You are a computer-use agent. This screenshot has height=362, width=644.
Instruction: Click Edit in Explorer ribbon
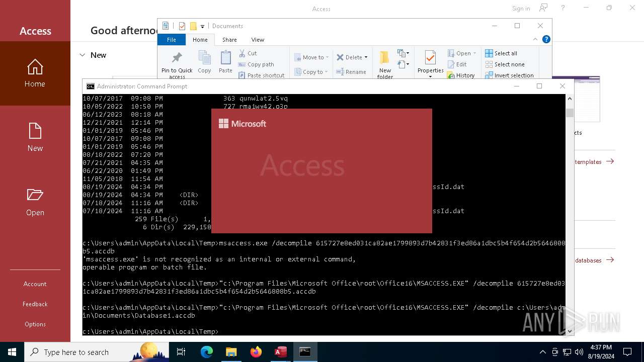tap(457, 64)
